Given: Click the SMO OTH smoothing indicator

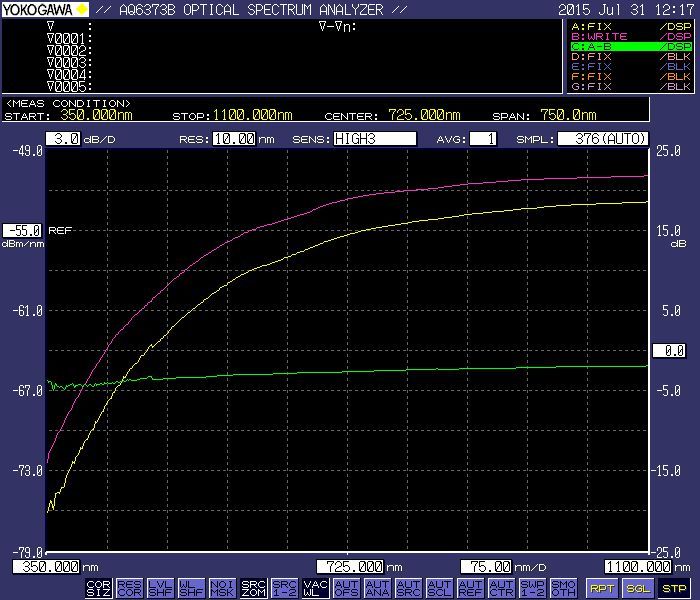Looking at the screenshot, I should click(563, 588).
